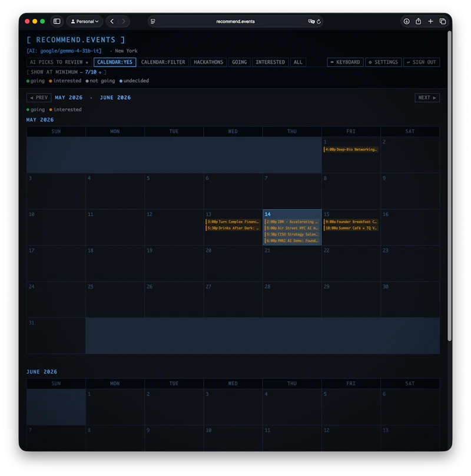Click the translate icon in address bar

(x=311, y=21)
